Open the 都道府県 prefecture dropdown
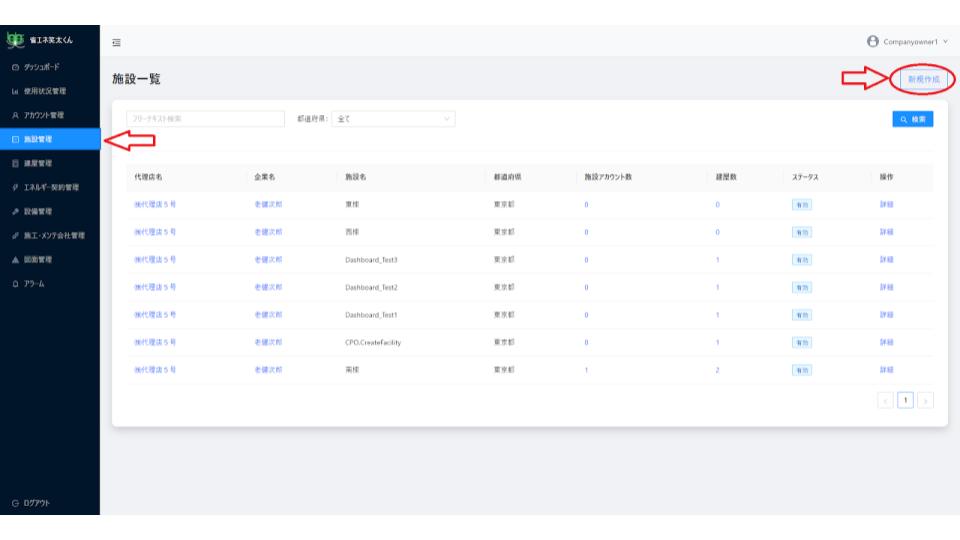Viewport: 960px width, 540px height. (392, 119)
